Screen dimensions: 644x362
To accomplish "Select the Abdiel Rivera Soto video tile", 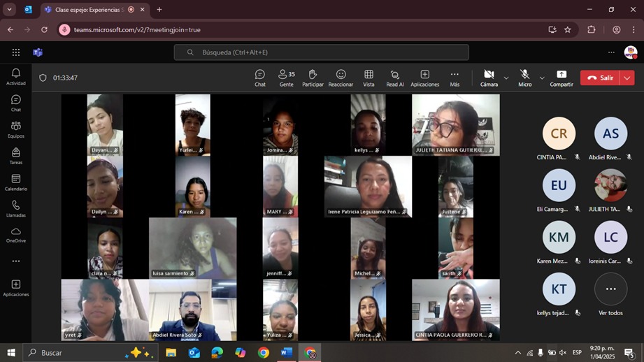I will (192, 310).
